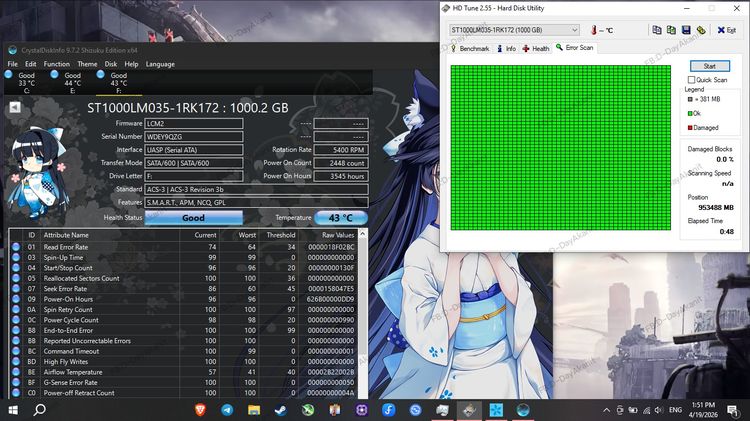The image size is (750, 421).
Task: Click the blue snowflake taskbar icon
Action: click(496, 410)
